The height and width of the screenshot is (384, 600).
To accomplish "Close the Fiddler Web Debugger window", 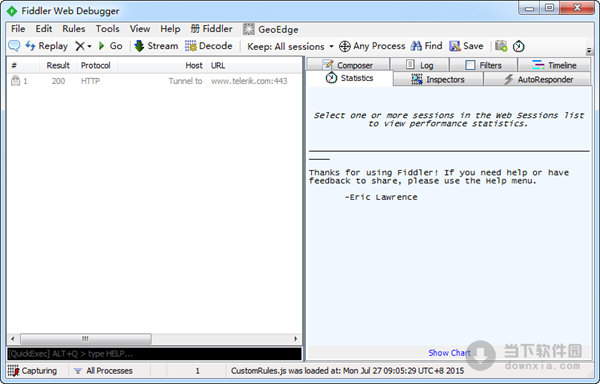I will 577,8.
